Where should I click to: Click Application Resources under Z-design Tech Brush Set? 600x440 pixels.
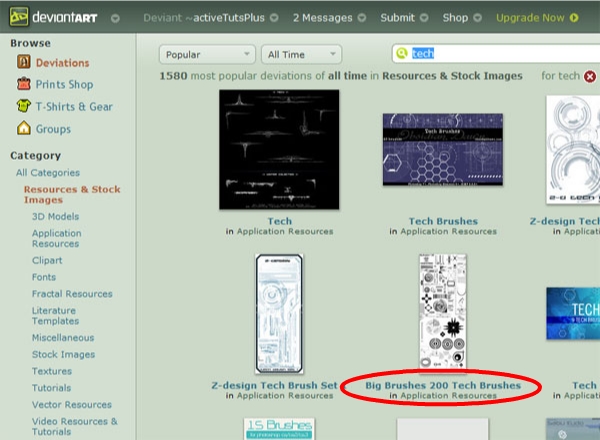[285, 396]
